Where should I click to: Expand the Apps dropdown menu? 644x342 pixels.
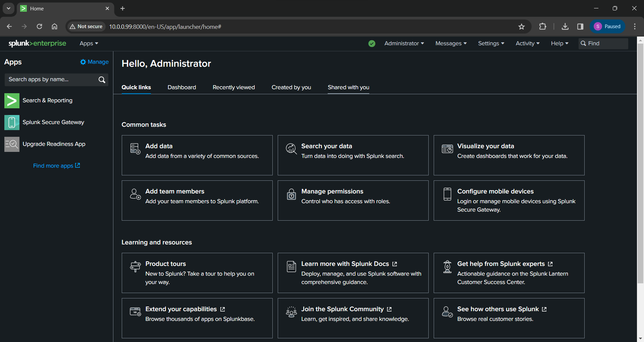point(89,44)
